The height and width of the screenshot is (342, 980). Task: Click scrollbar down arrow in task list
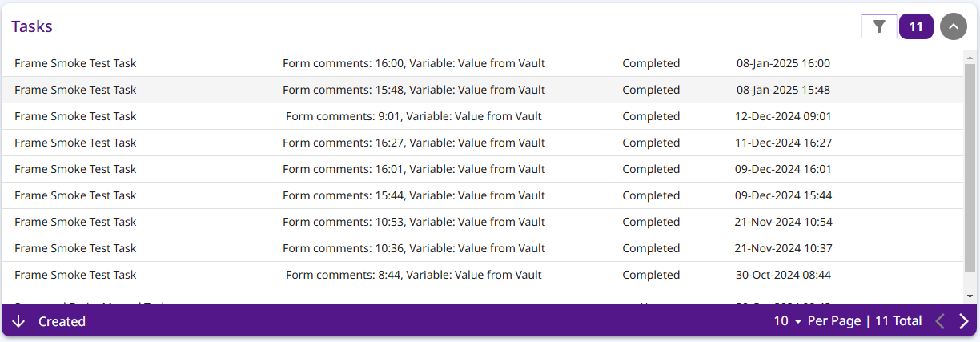[x=970, y=296]
